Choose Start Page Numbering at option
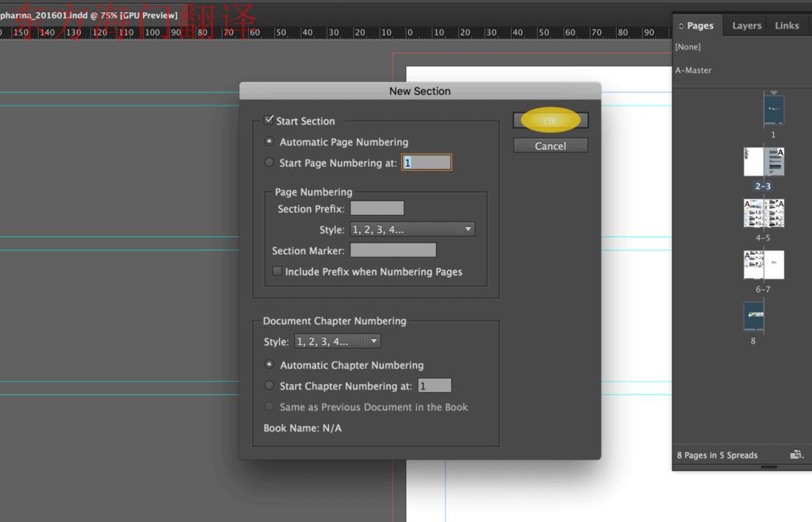Image resolution: width=812 pixels, height=522 pixels. 269,162
